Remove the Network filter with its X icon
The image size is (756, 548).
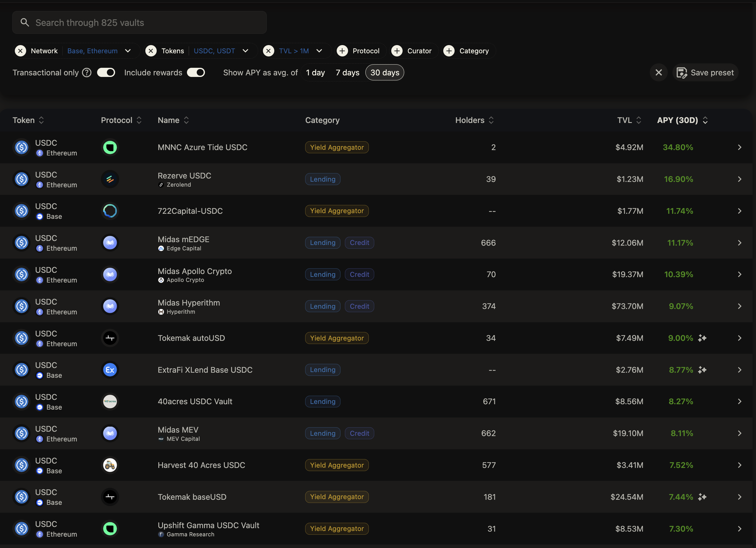tap(21, 51)
